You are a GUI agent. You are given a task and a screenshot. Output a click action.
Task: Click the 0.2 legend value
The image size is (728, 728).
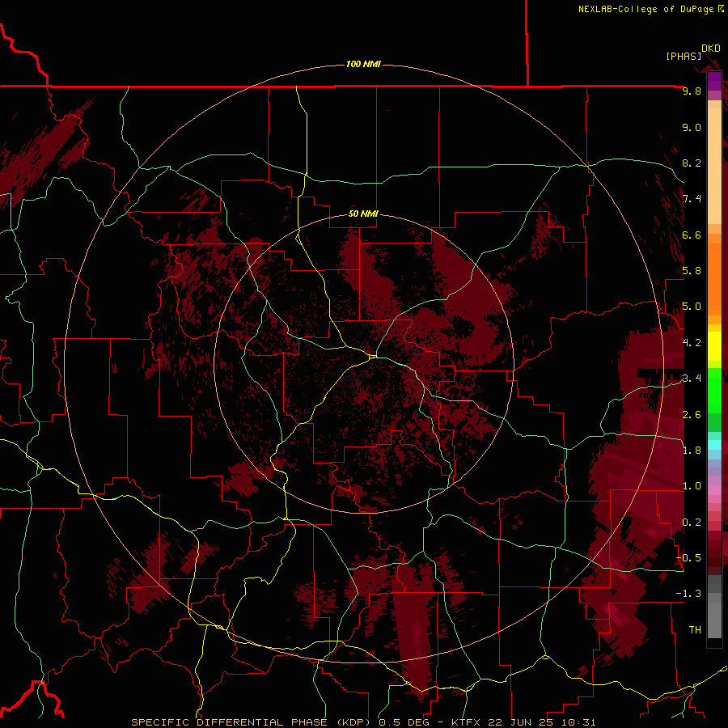pos(692,523)
